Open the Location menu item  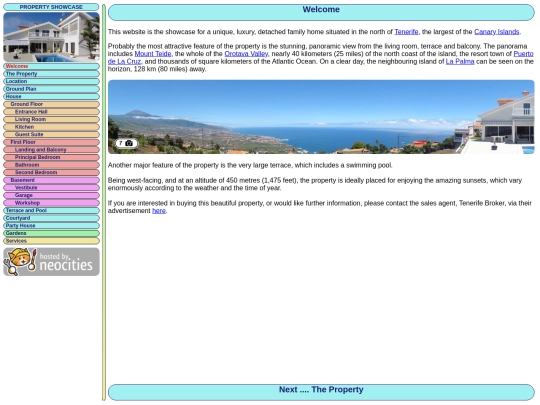(51, 81)
